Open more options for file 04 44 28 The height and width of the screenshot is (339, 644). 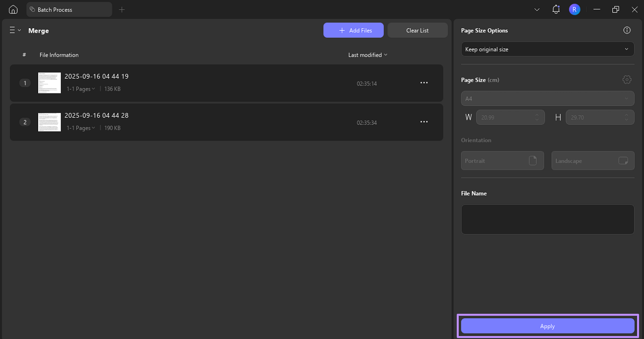pyautogui.click(x=424, y=122)
